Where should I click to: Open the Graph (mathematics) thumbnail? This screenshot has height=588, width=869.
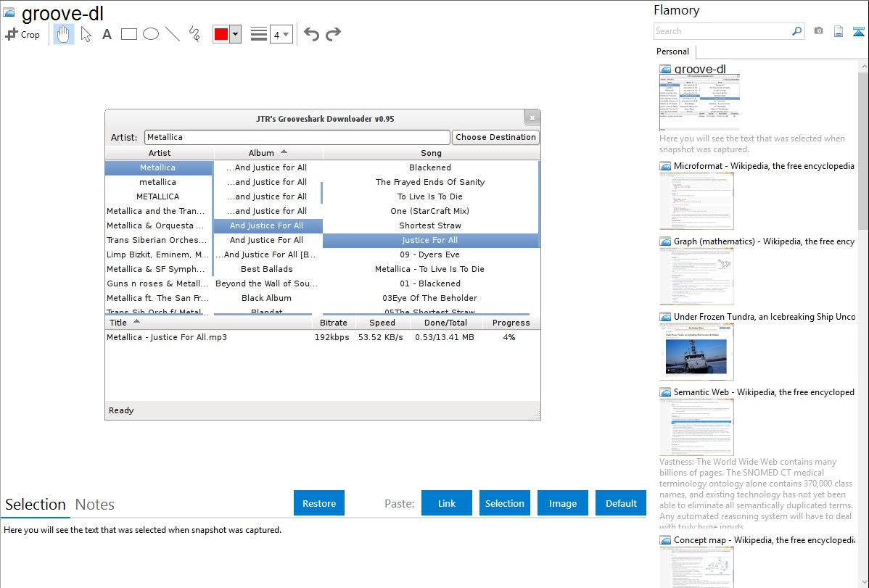pyautogui.click(x=696, y=276)
